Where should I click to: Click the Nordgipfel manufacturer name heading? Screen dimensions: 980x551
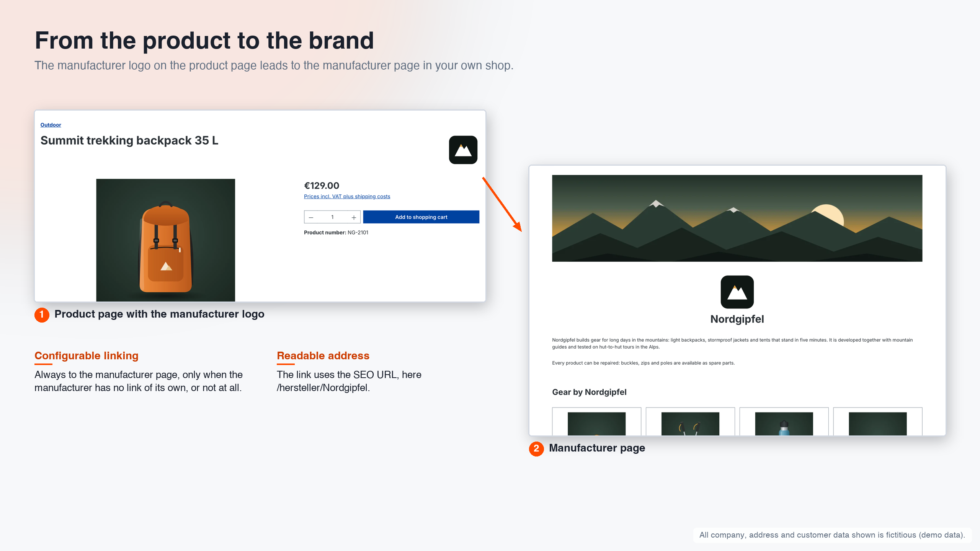click(x=737, y=319)
